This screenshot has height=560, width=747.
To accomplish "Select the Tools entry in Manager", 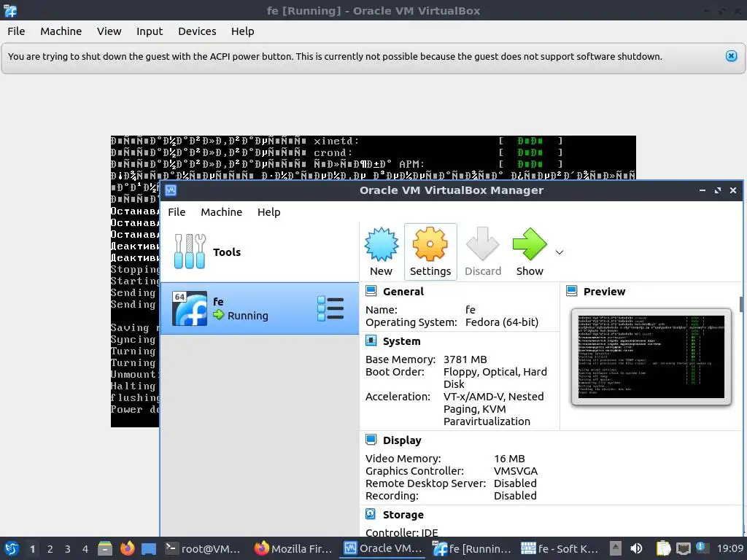I will (x=259, y=252).
